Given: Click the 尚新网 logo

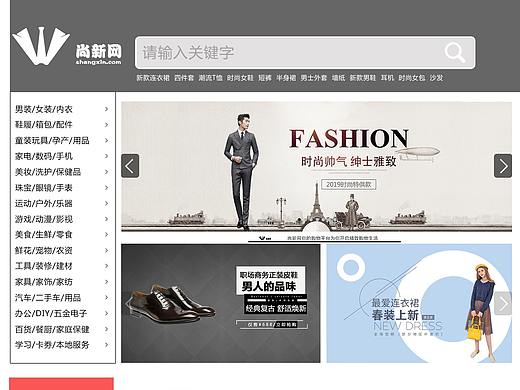Looking at the screenshot, I should pyautogui.click(x=67, y=46).
